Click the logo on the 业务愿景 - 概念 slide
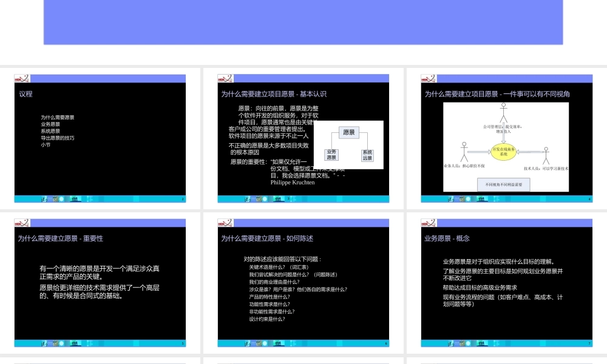Image resolution: width=607 pixels, height=364 pixels. pos(429,223)
